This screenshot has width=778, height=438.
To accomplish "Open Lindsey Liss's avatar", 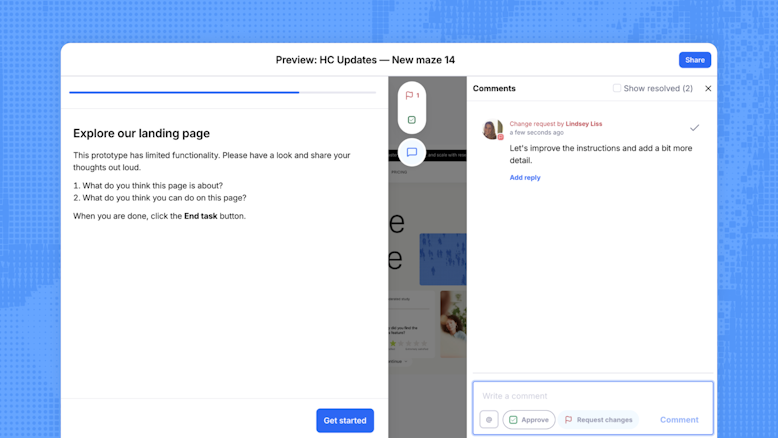I will [493, 129].
